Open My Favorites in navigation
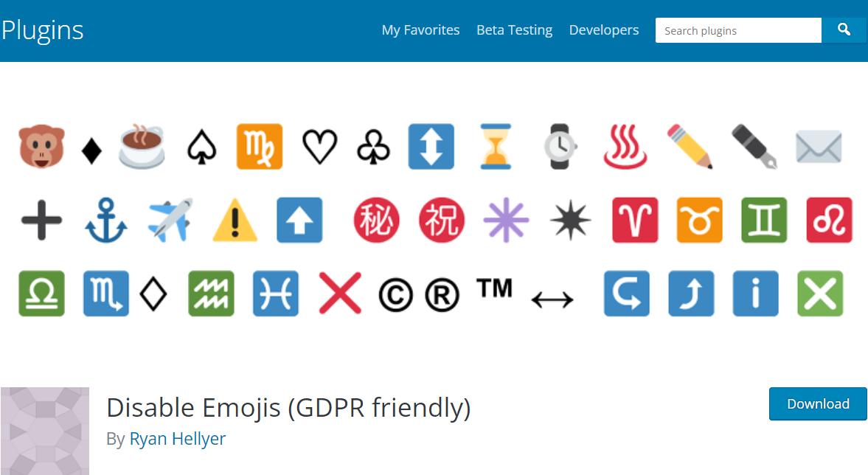The image size is (868, 475). pos(420,30)
